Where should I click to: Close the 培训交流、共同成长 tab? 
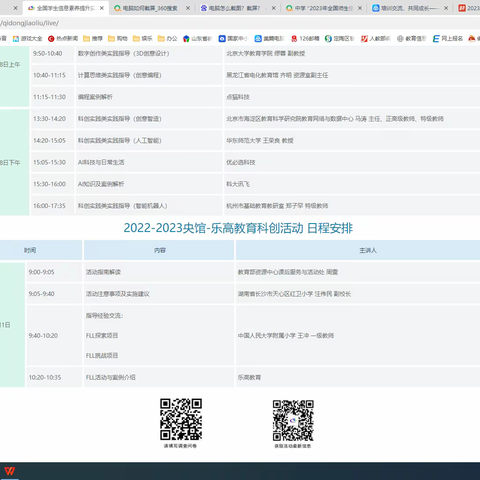(446, 8)
